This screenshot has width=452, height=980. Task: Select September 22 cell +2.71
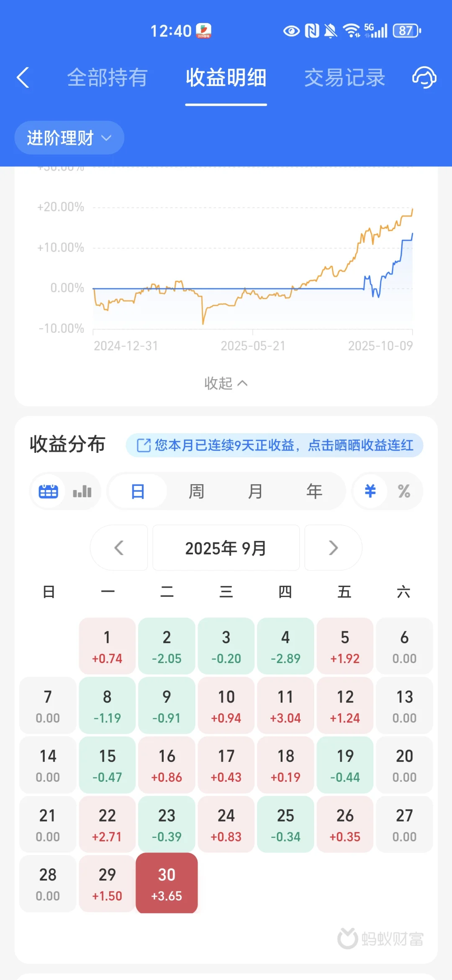pyautogui.click(x=107, y=824)
